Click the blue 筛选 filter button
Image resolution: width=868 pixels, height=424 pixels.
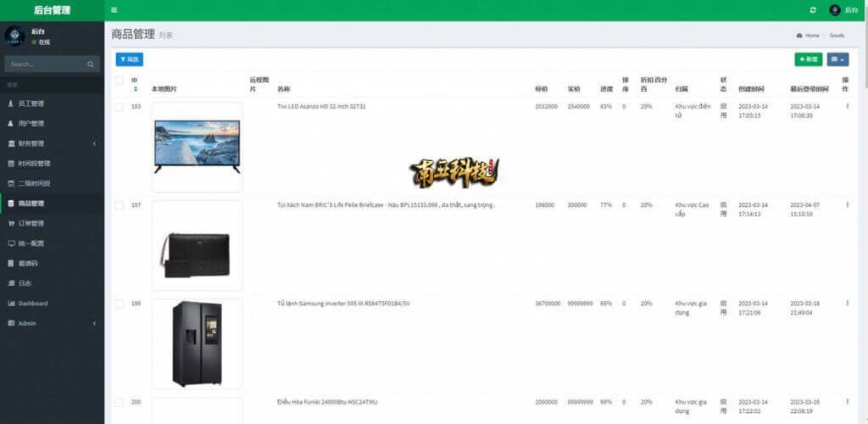[130, 59]
